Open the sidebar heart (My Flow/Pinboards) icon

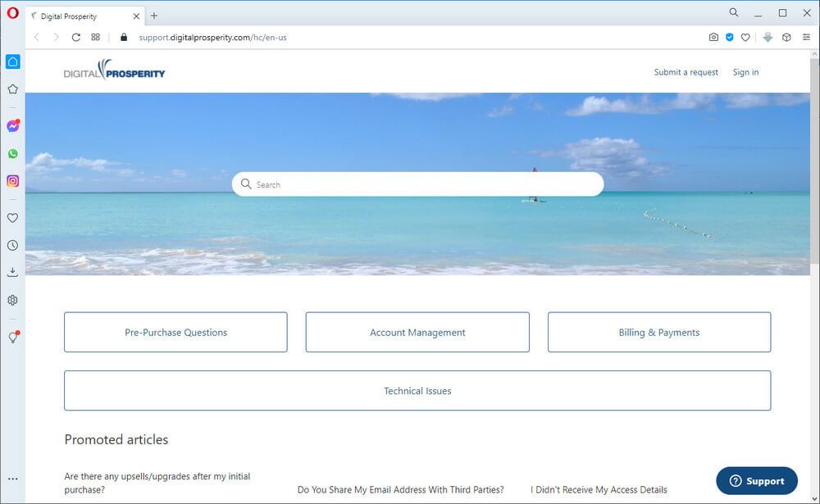[12, 218]
